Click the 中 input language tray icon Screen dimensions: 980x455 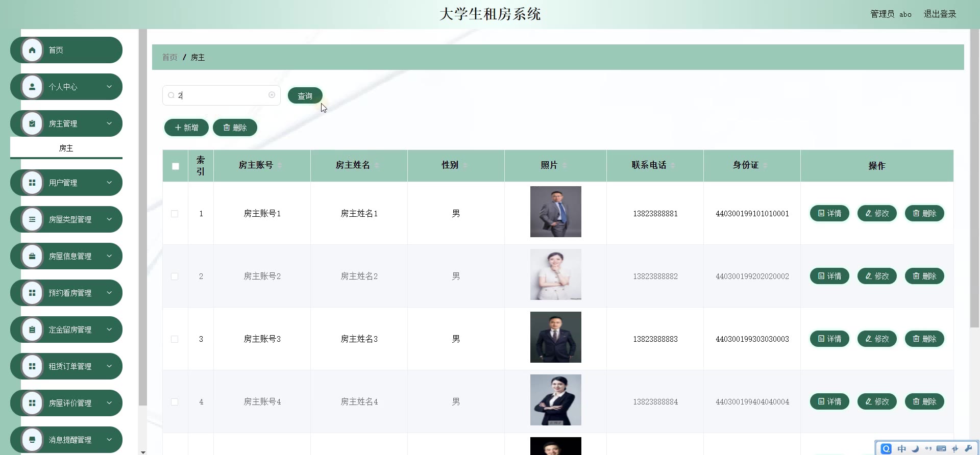(x=902, y=449)
